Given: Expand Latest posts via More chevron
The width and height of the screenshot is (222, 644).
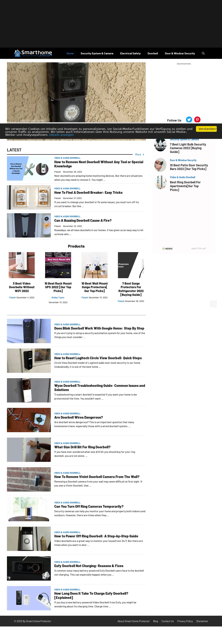Looking at the screenshot, I should (140, 155).
